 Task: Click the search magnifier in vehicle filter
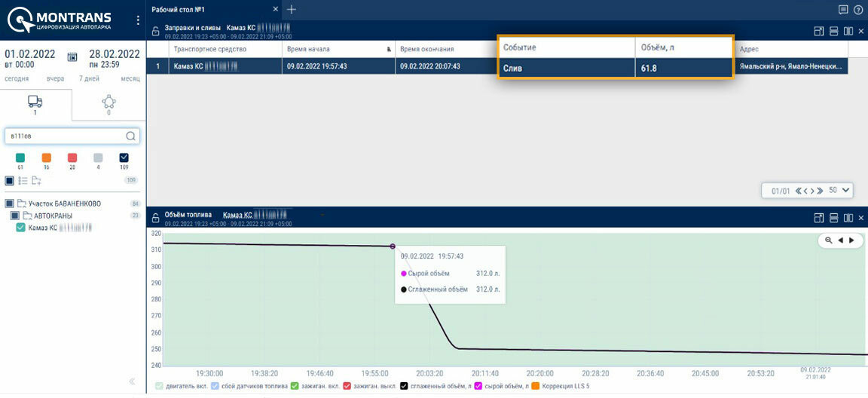130,136
